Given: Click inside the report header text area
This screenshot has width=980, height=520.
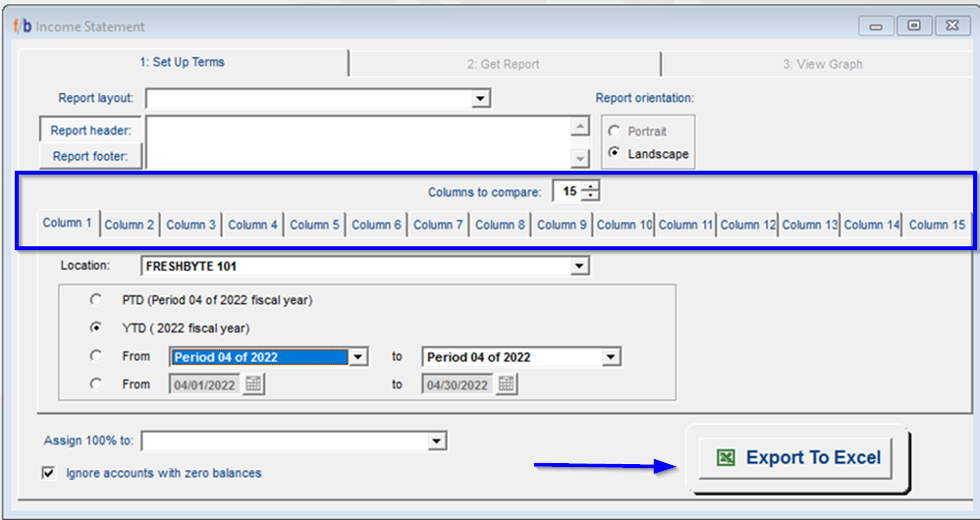Looking at the screenshot, I should 358,143.
